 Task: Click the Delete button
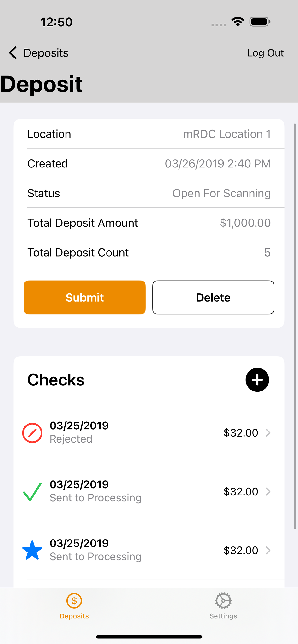pos(213,297)
